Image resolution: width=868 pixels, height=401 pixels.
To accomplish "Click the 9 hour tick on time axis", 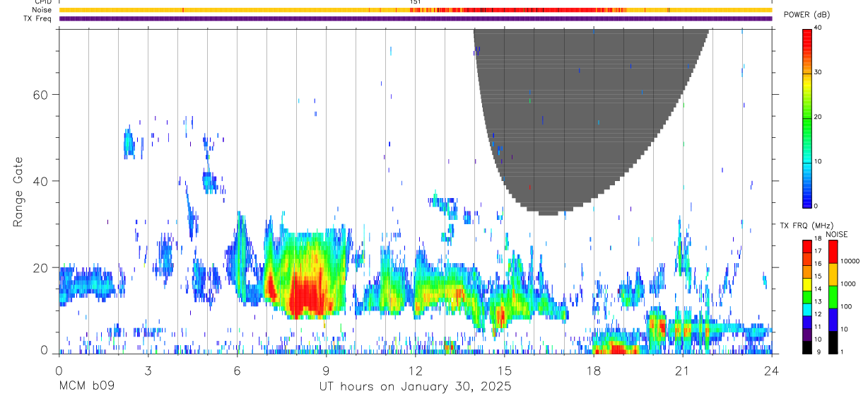I will (x=326, y=370).
